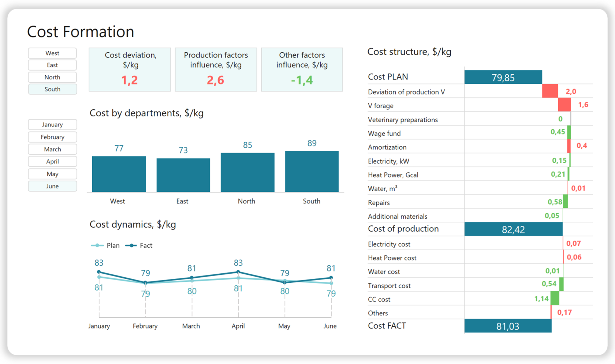Select the South bar in Cost by departments

[312, 171]
